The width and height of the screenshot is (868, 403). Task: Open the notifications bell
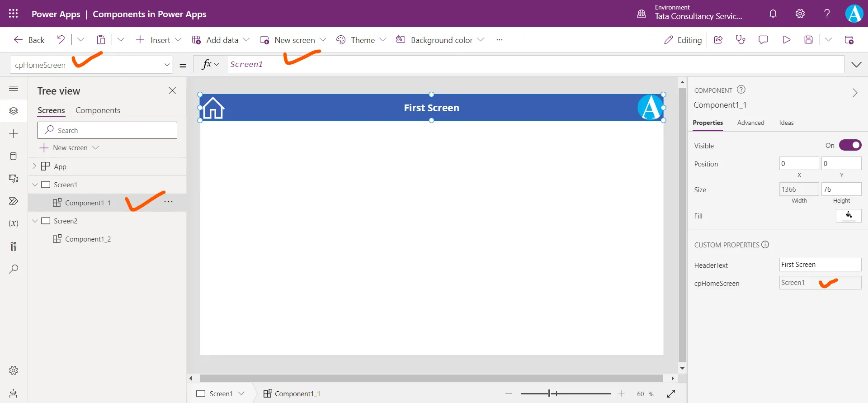pos(773,14)
